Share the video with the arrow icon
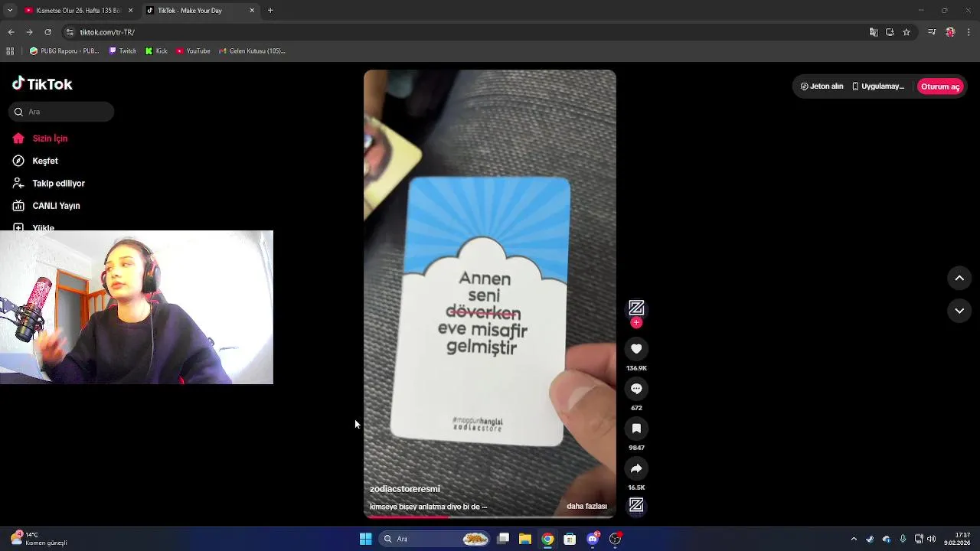This screenshot has height=551, width=980. (636, 468)
